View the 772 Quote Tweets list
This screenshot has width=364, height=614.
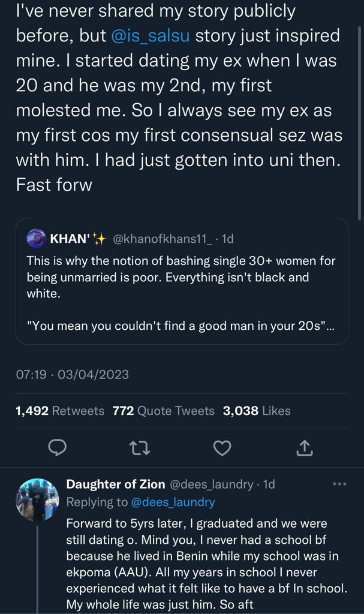[x=163, y=411]
